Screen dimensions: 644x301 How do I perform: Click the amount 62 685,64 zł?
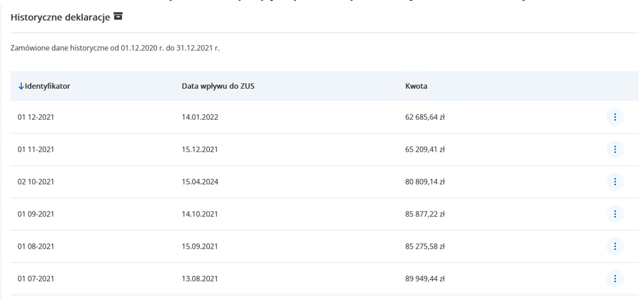424,117
